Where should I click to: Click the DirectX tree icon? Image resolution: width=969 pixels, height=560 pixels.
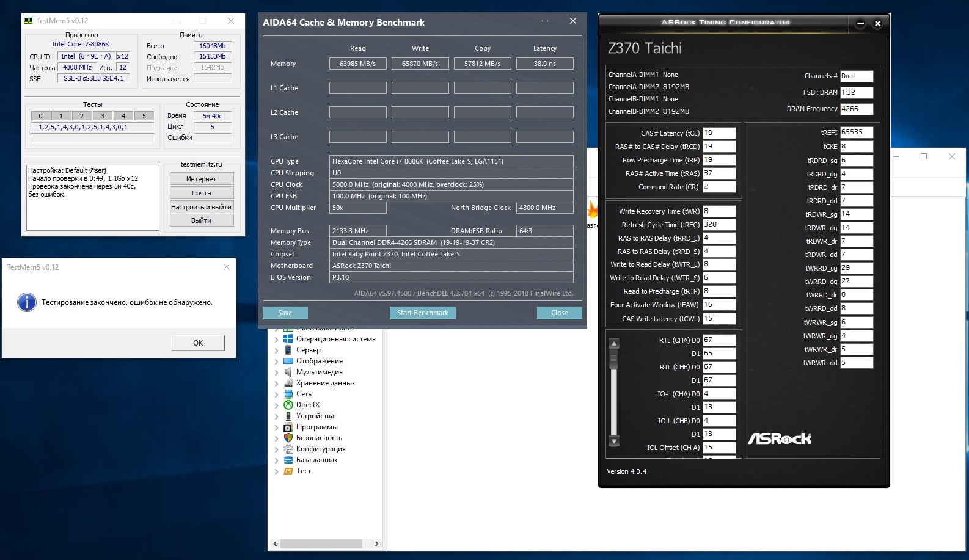(x=288, y=405)
